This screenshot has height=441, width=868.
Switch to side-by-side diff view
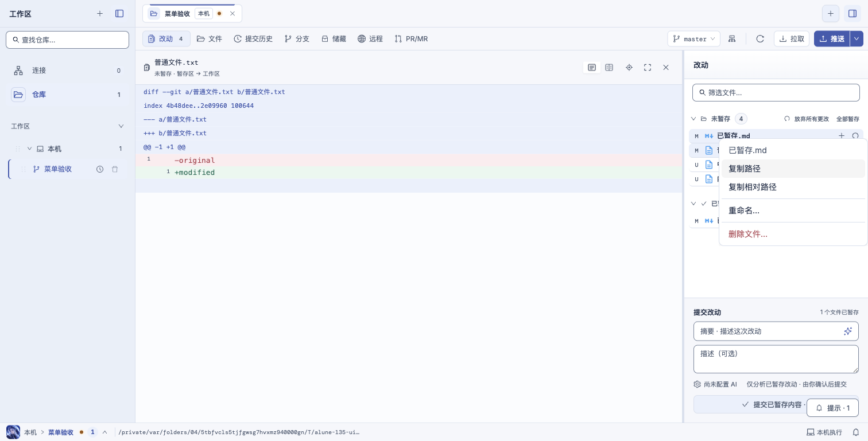[609, 68]
